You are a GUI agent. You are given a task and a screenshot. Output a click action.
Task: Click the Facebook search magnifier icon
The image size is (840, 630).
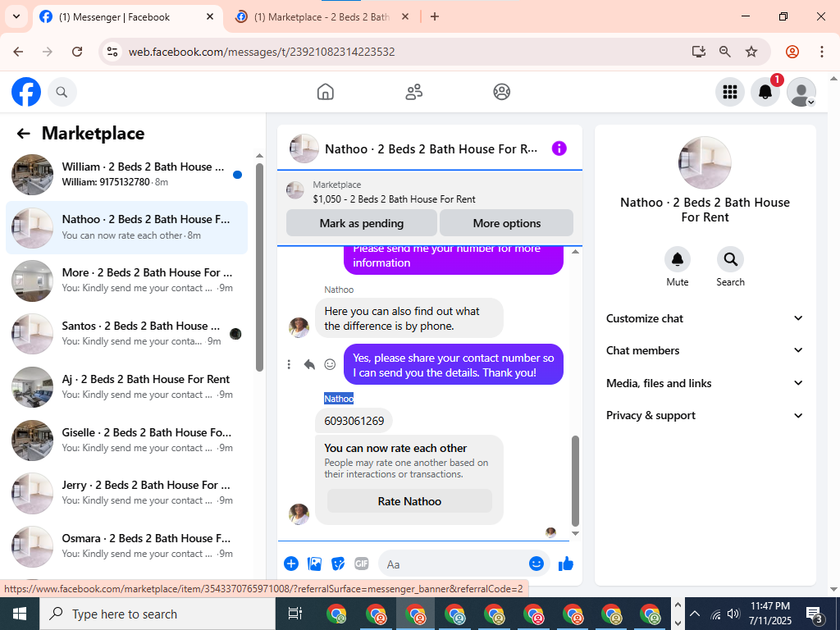click(62, 92)
